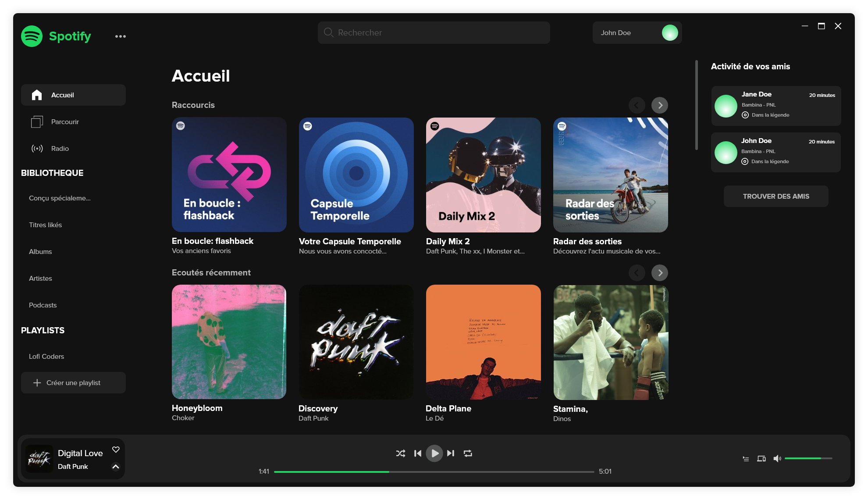The image size is (868, 500).
Task: Open Podcasts in library
Action: tap(43, 305)
